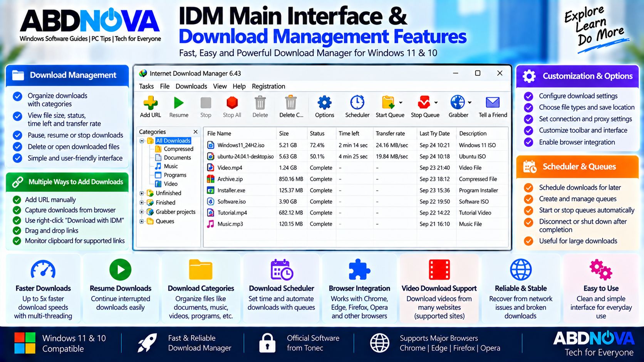The width and height of the screenshot is (644, 362).
Task: Open the Downloads menu
Action: point(191,86)
